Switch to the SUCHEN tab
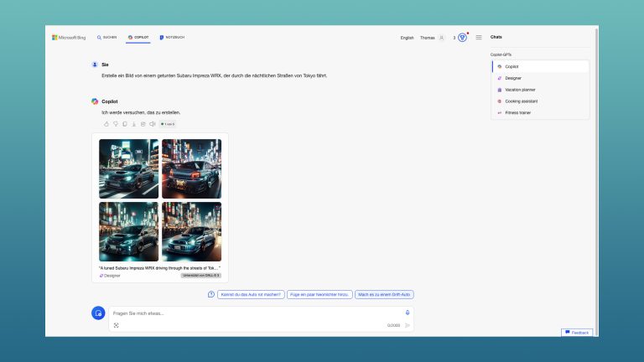 tap(107, 38)
